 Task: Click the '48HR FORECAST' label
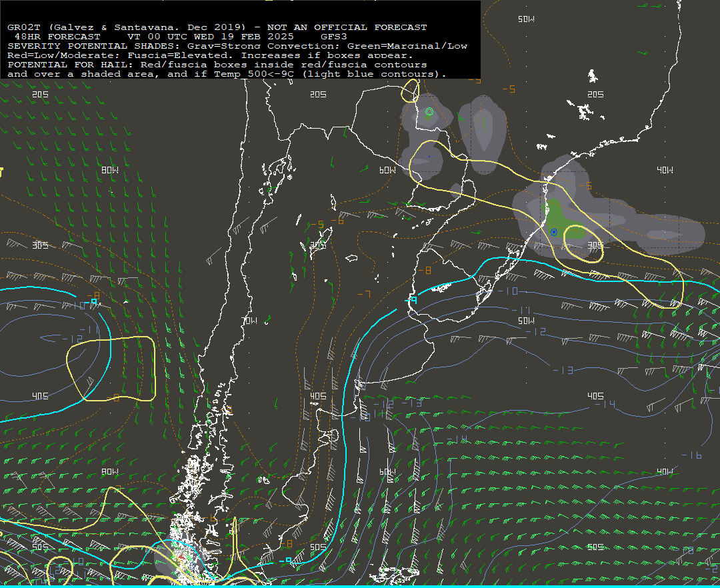point(57,36)
